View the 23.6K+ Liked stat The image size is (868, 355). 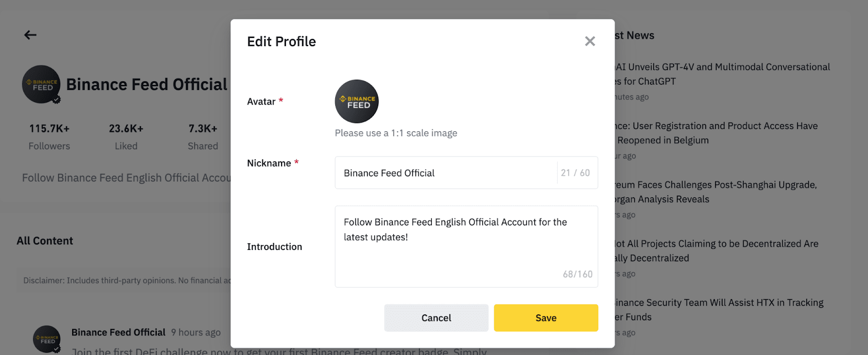(126, 137)
